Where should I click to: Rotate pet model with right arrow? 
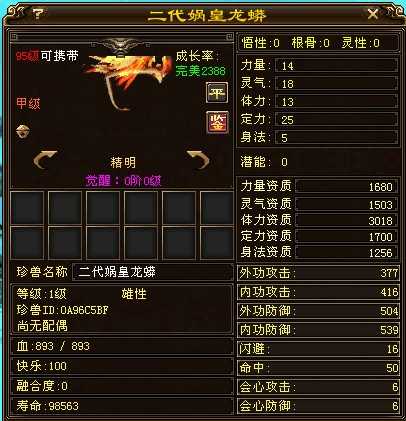pyautogui.click(x=198, y=159)
